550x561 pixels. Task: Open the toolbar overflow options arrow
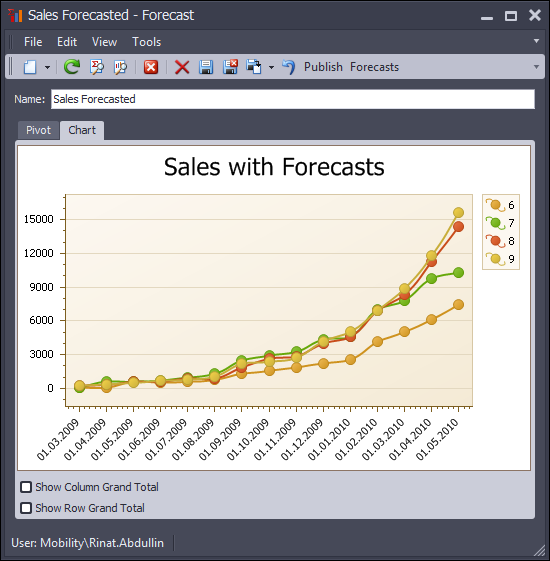[x=536, y=67]
